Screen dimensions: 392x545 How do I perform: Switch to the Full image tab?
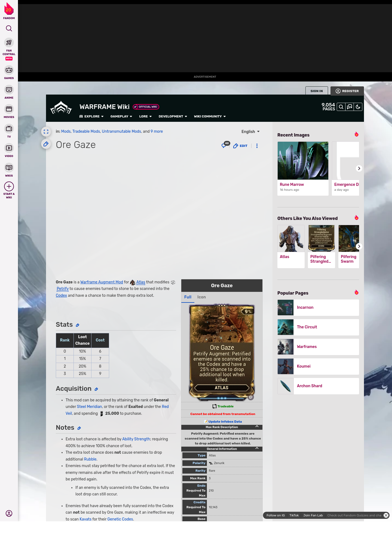188,297
